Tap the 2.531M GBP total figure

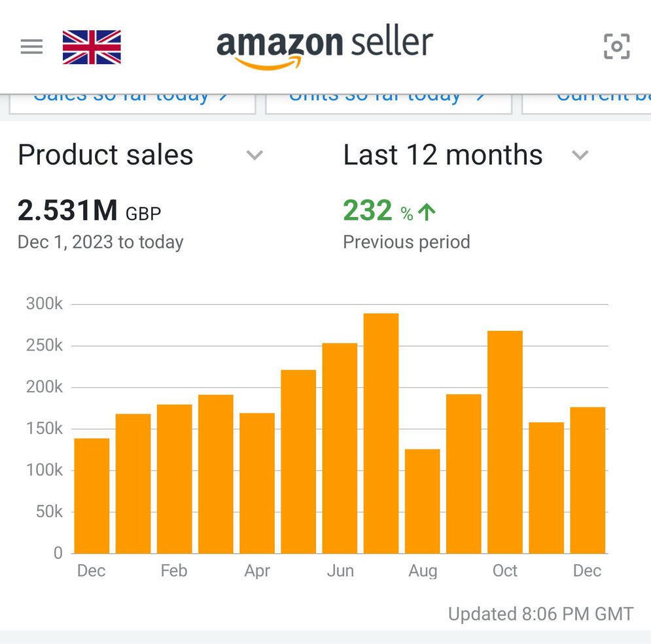[x=89, y=211]
